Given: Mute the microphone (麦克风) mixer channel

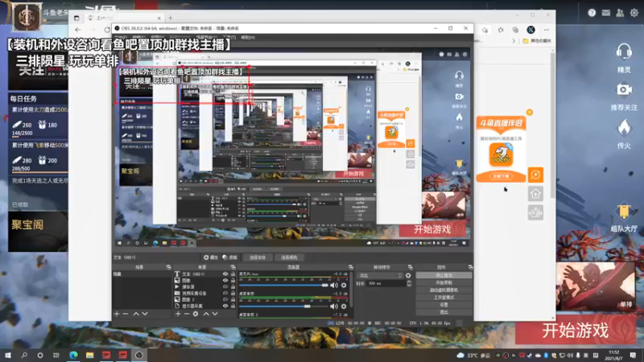Looking at the screenshot, I should (x=334, y=286).
